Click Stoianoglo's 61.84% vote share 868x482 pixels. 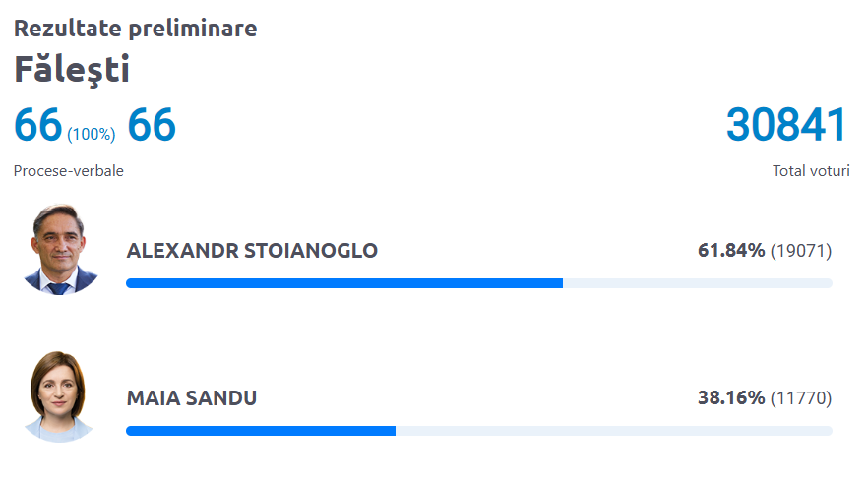731,251
